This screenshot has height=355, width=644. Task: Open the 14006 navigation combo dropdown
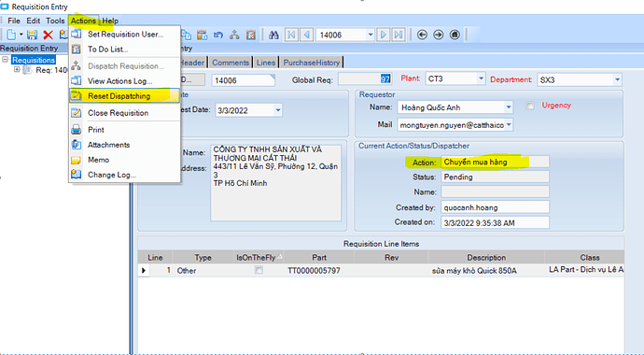[370, 35]
